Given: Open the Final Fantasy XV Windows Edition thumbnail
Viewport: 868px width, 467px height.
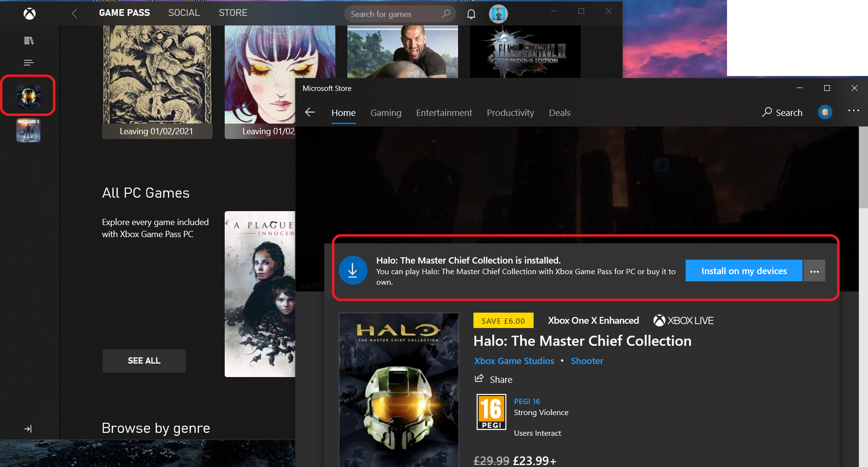Looking at the screenshot, I should [525, 51].
